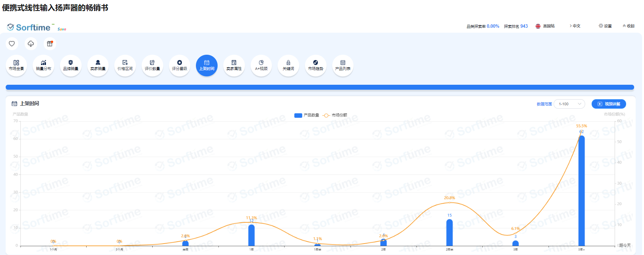Screen dimensions: 644x255
Task: Select 卖家销量 seller sales icon
Action: pyautogui.click(x=98, y=65)
